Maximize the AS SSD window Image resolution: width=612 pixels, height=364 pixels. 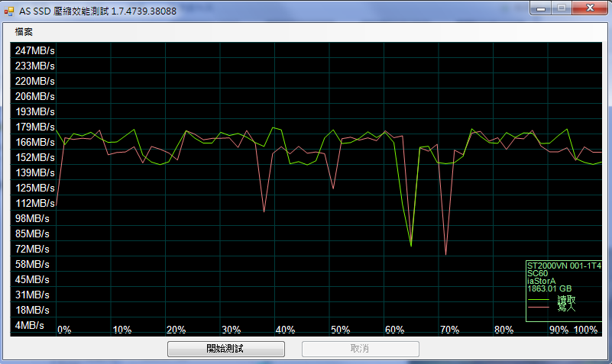pyautogui.click(x=562, y=8)
